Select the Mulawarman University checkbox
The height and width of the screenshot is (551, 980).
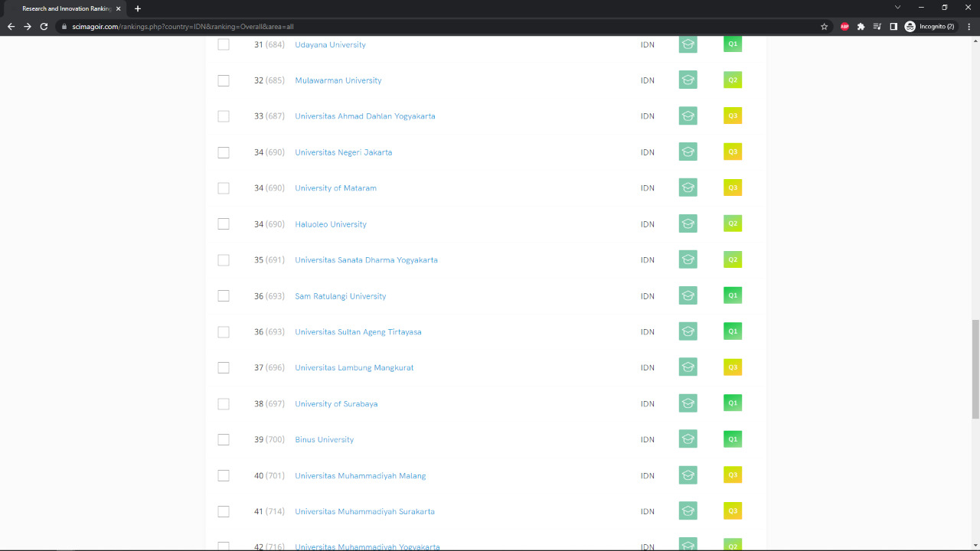[224, 80]
